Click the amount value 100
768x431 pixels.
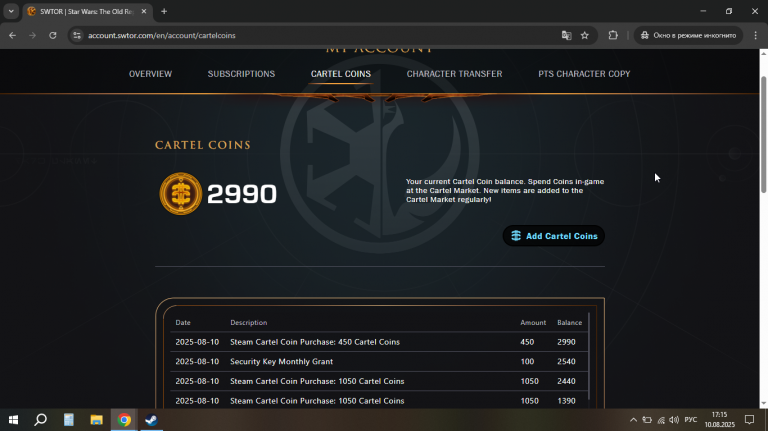(x=527, y=361)
